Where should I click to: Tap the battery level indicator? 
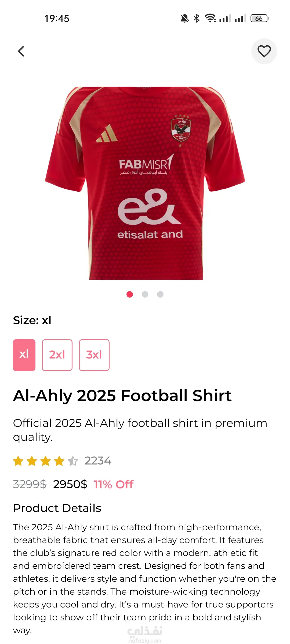pos(259,18)
